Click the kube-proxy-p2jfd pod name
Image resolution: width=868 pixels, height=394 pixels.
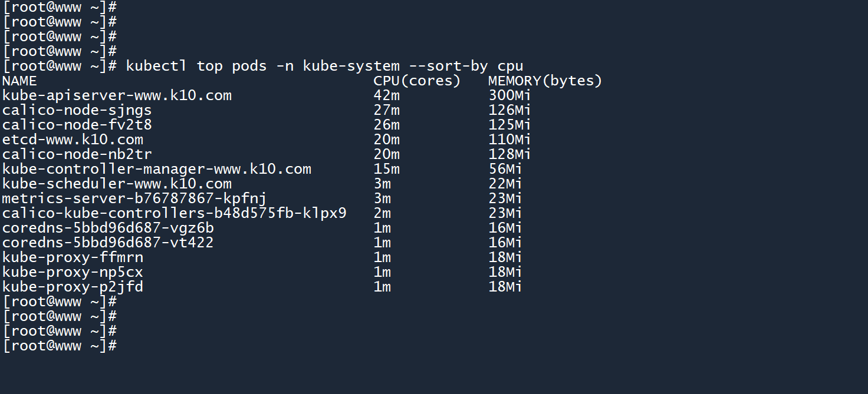pyautogui.click(x=73, y=287)
